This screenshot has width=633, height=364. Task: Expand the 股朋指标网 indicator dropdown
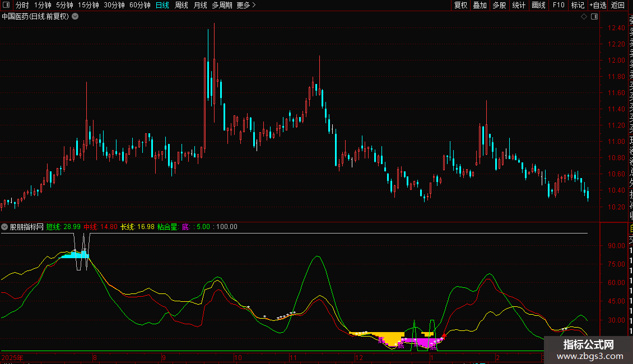5,227
